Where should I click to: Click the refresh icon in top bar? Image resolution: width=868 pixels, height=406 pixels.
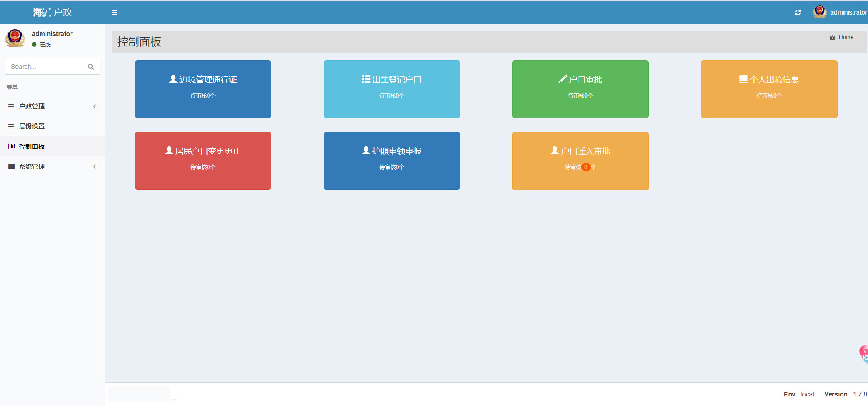[x=798, y=12]
